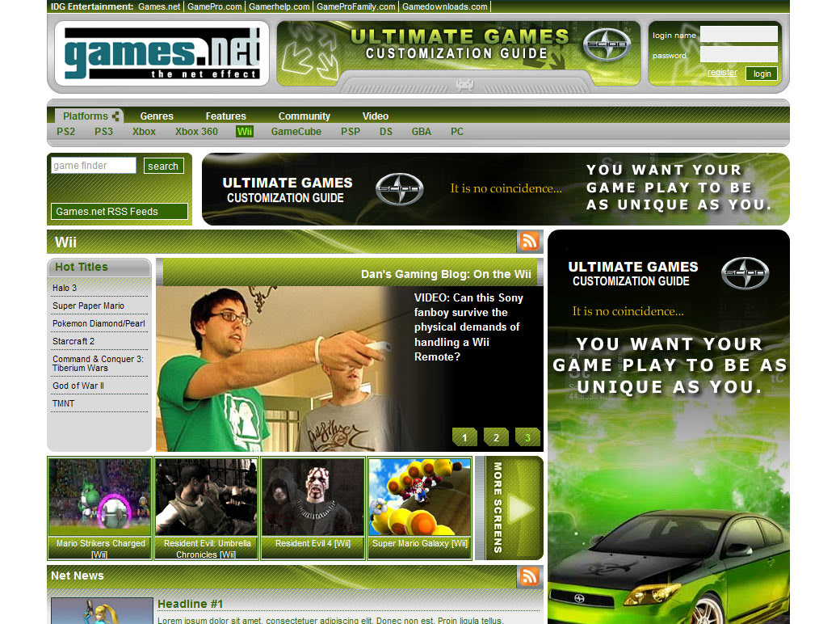Show featured slide 3
This screenshot has height=624, width=840.
tap(527, 437)
